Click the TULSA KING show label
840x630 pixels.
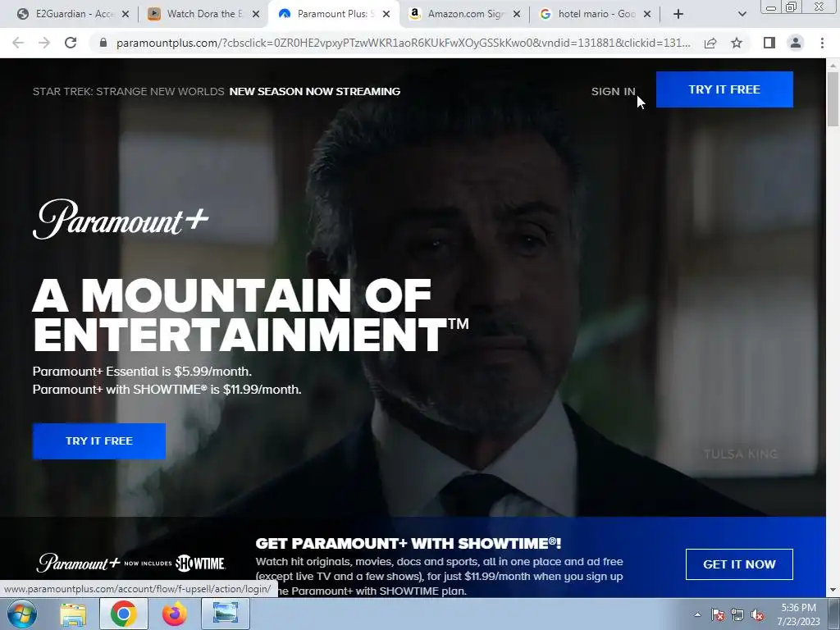pos(741,454)
